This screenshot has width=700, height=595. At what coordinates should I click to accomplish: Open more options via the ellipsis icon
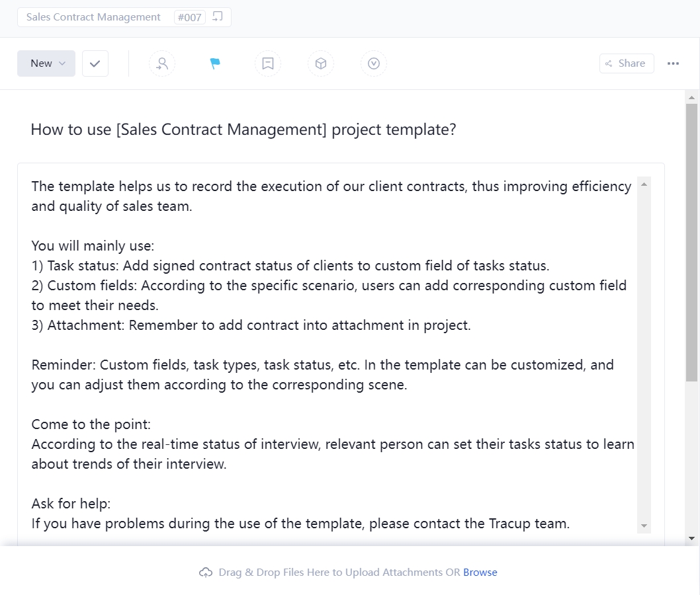674,63
